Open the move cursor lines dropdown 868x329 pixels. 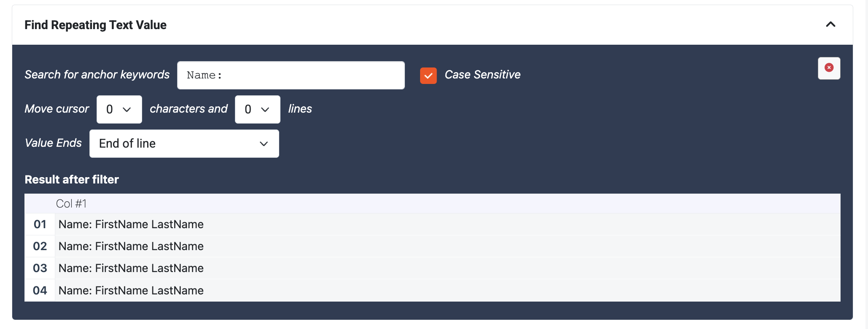point(257,109)
